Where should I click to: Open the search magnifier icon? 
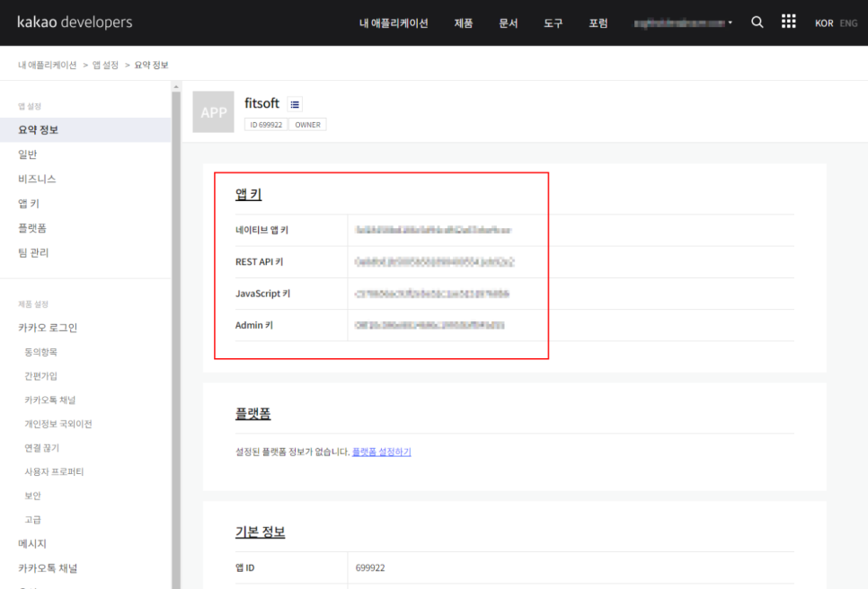point(757,22)
